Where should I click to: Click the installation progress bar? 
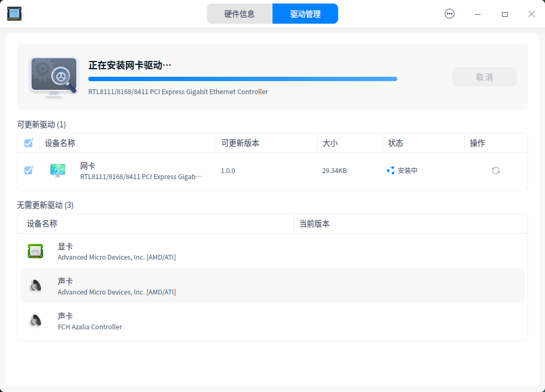pos(243,78)
